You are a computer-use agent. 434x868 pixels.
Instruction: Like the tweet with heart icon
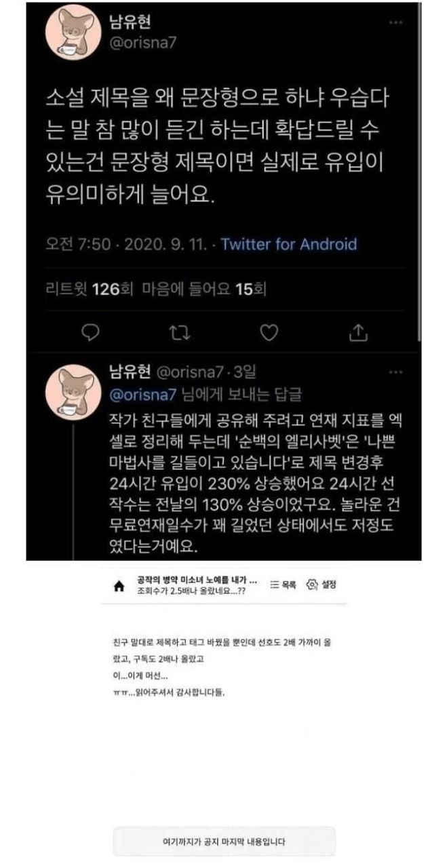(270, 332)
